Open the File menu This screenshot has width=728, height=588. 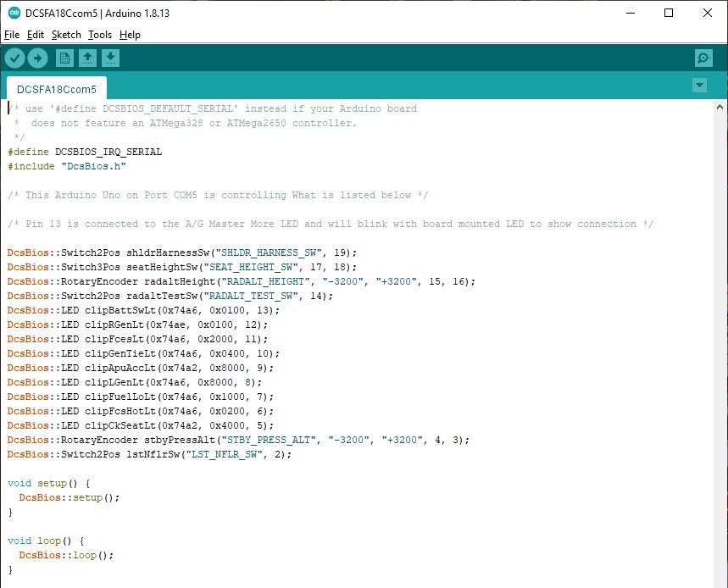[12, 35]
